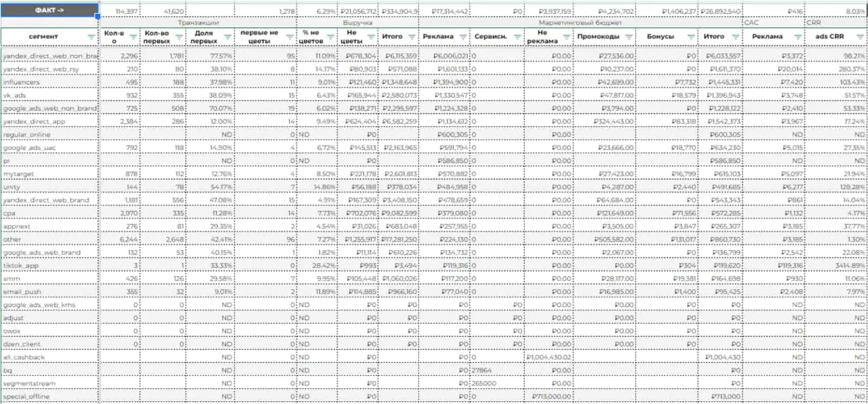868x404 pixels.
Task: Open filter arrow on % не цветов column
Action: pyautogui.click(x=330, y=37)
